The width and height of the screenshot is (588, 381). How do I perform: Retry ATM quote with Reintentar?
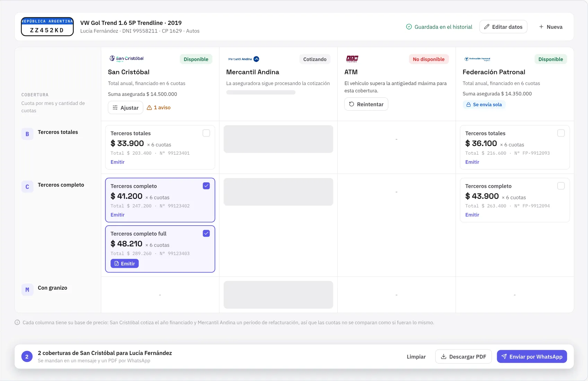[x=366, y=104]
